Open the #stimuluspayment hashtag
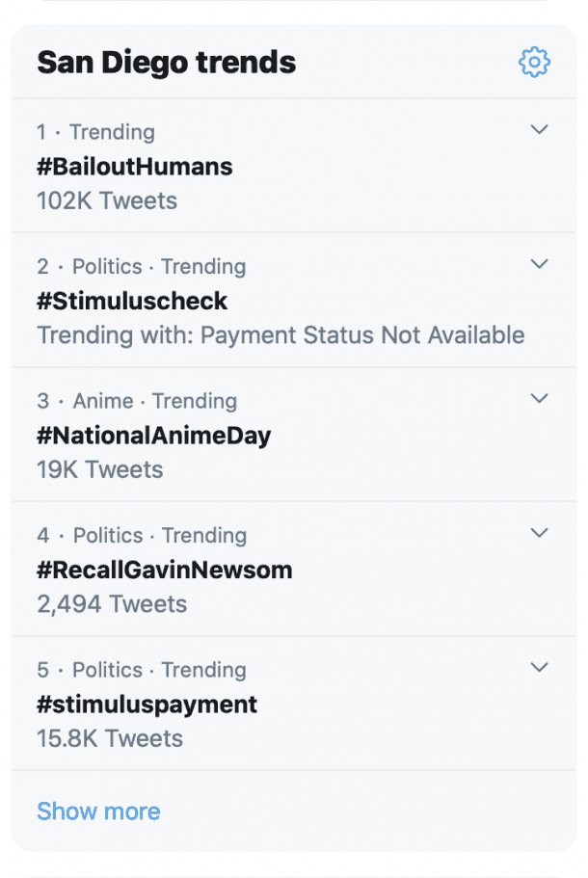 tap(147, 704)
